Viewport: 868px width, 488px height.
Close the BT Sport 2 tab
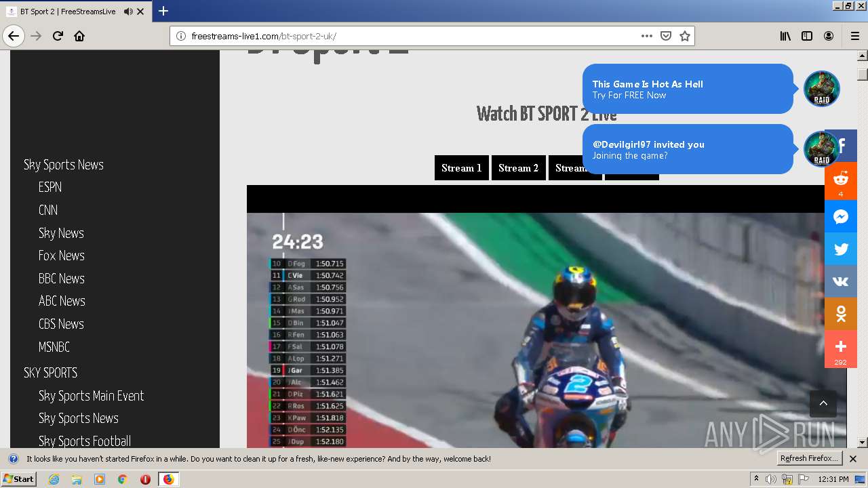[x=140, y=12]
